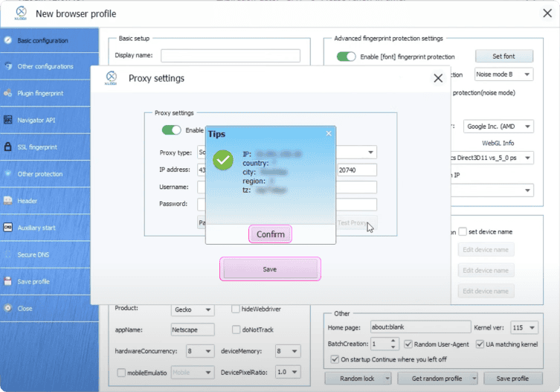Open the Random lock split arrow
Image resolution: width=560 pixels, height=392 pixels.
[387, 379]
